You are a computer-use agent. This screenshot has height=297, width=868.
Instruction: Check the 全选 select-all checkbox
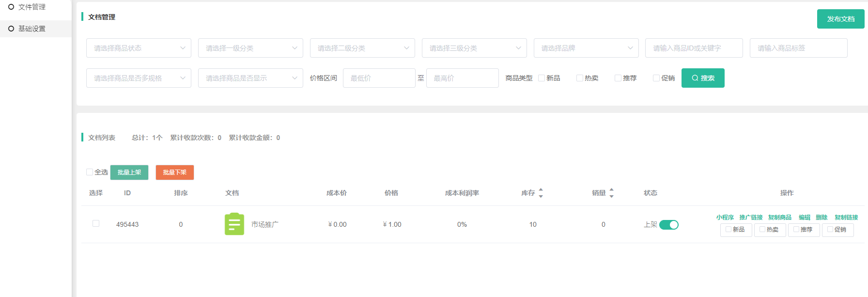pyautogui.click(x=90, y=172)
